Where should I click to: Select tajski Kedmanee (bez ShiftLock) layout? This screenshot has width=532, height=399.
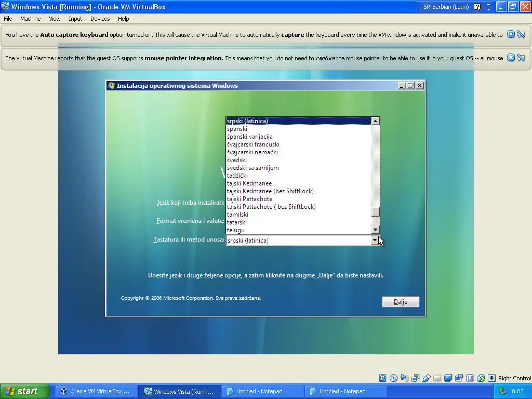(299, 191)
